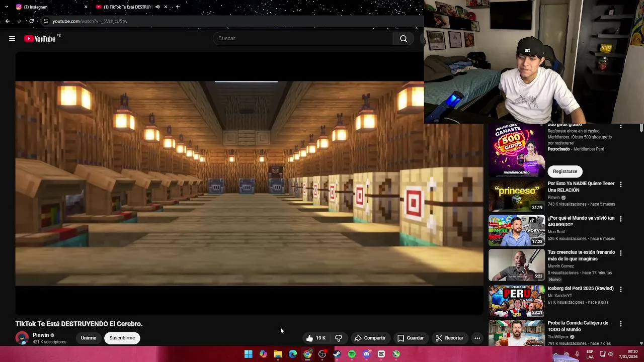
Task: Share the video via Compartir
Action: pyautogui.click(x=370, y=338)
